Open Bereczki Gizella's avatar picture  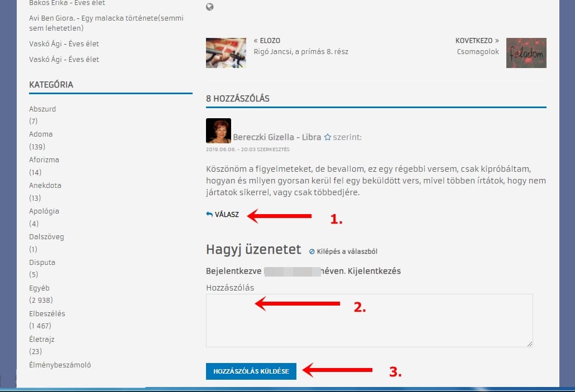218,130
